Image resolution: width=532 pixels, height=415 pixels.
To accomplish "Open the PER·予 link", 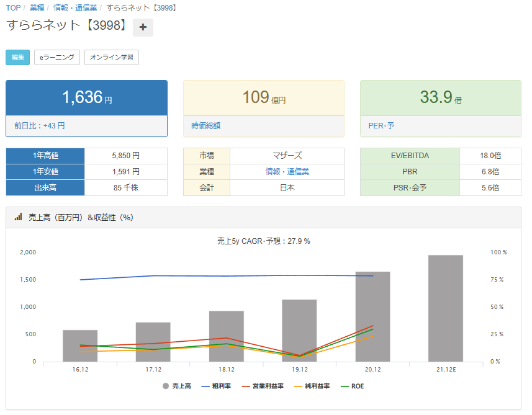I will tap(381, 126).
